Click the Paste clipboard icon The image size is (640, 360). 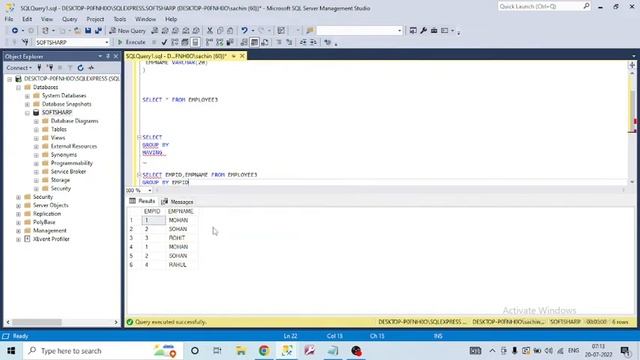coord(230,31)
